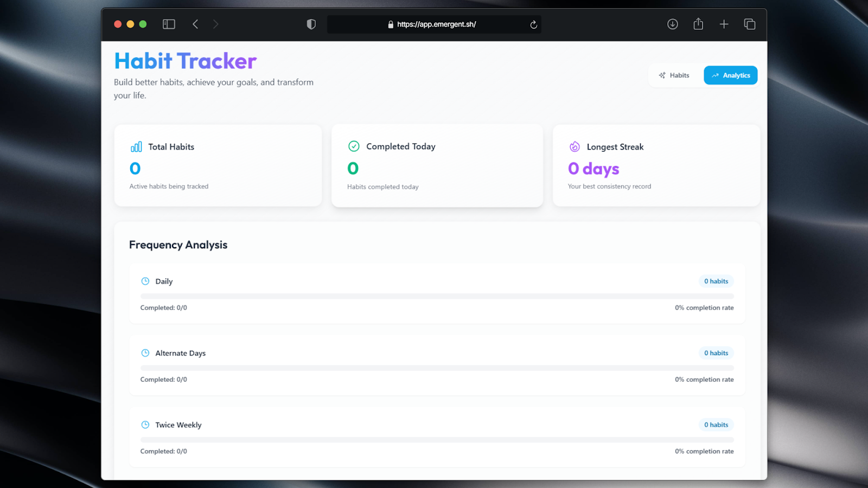Click 'Completed: 0/0' under Twice Weekly
The height and width of the screenshot is (488, 868).
(x=164, y=451)
